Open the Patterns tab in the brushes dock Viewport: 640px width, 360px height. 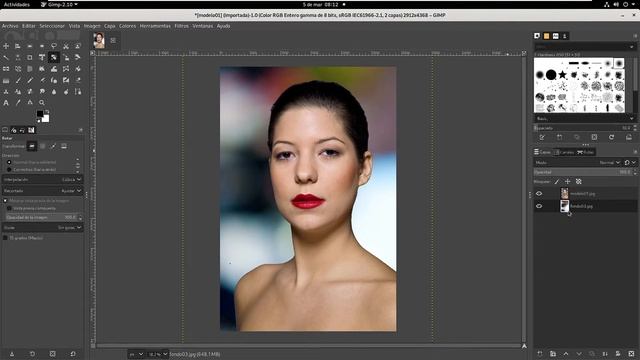547,36
